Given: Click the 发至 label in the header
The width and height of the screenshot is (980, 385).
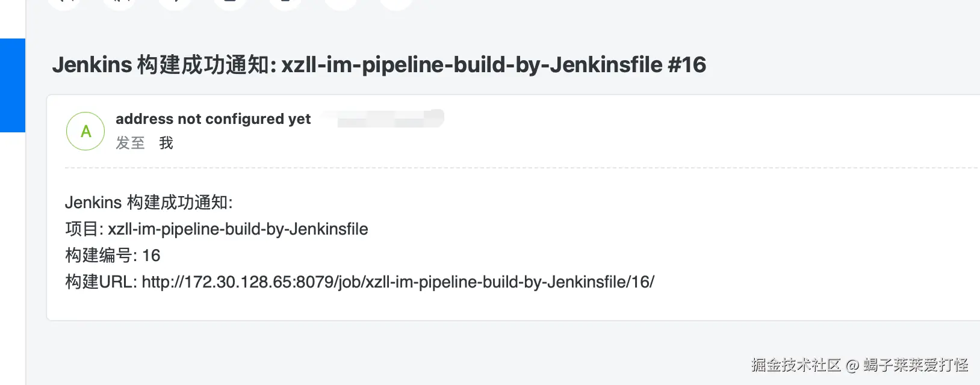Looking at the screenshot, I should (130, 143).
